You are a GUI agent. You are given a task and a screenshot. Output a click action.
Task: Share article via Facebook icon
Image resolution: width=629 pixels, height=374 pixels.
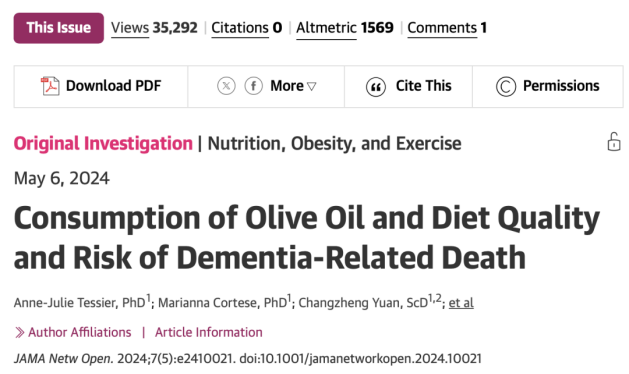click(x=254, y=86)
